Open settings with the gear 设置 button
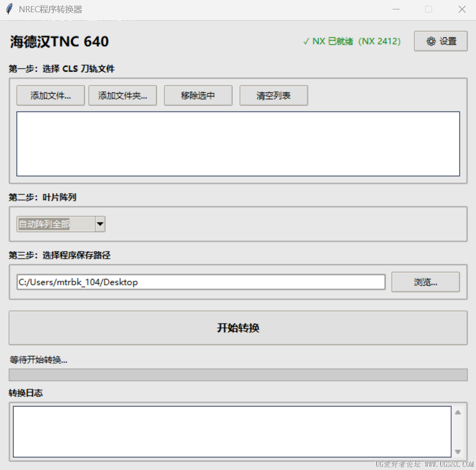The image size is (476, 470). click(x=441, y=41)
